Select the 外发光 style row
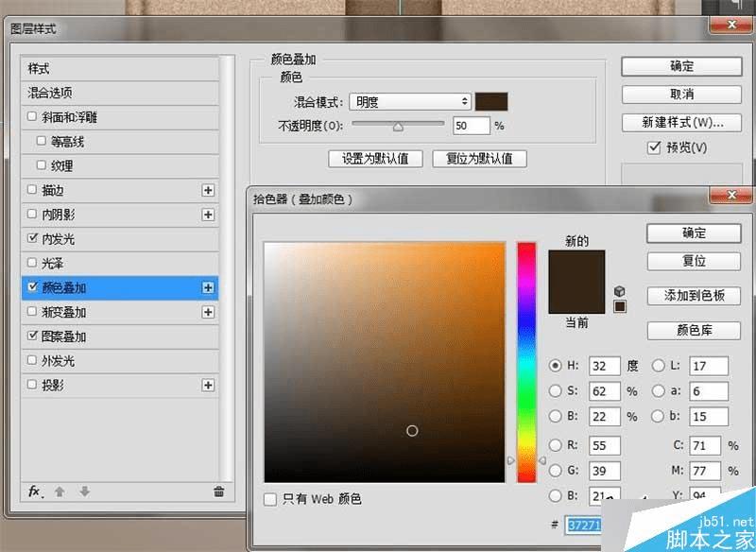Image resolution: width=756 pixels, height=552 pixels. pyautogui.click(x=120, y=361)
